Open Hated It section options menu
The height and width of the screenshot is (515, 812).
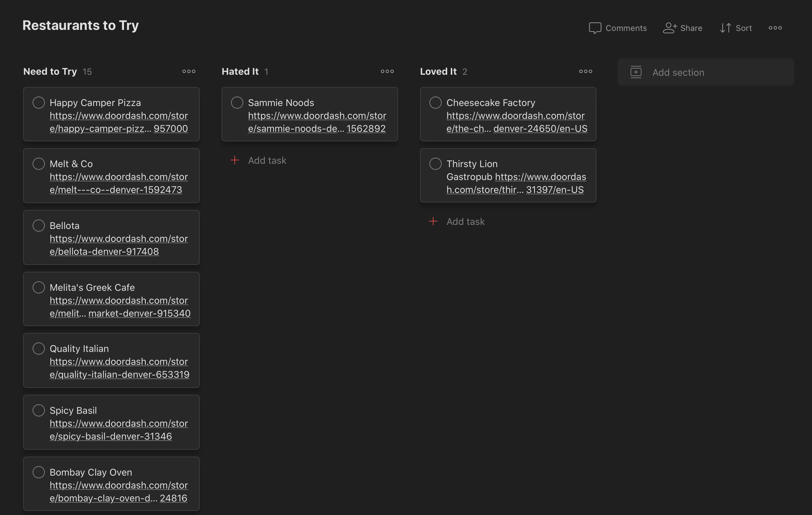387,71
